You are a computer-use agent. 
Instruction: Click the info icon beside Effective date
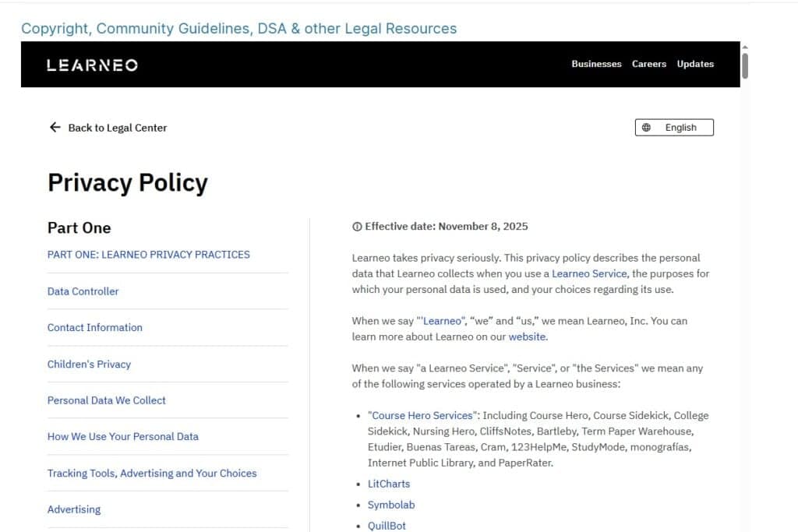357,227
